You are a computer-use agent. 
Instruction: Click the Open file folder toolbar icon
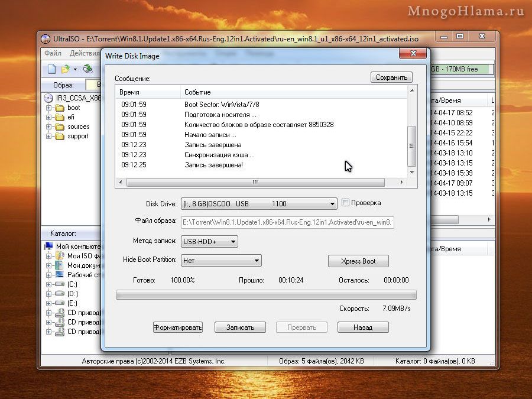click(x=66, y=69)
